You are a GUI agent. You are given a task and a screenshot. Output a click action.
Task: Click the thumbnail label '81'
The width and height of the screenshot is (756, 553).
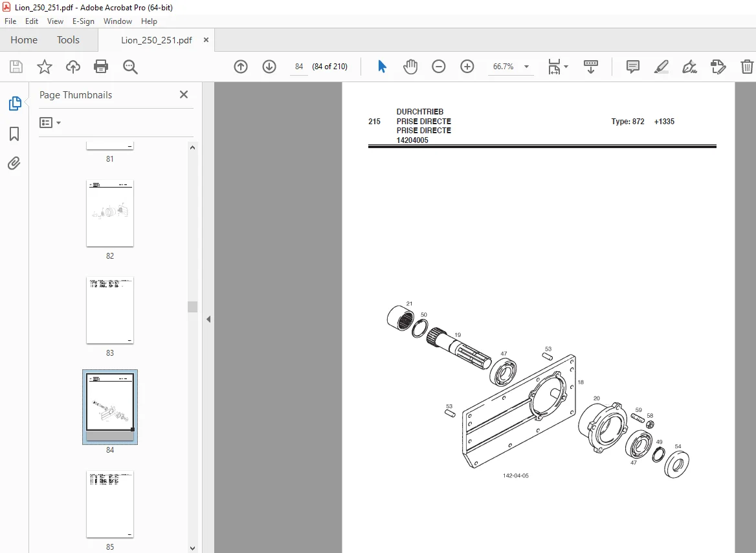point(110,159)
